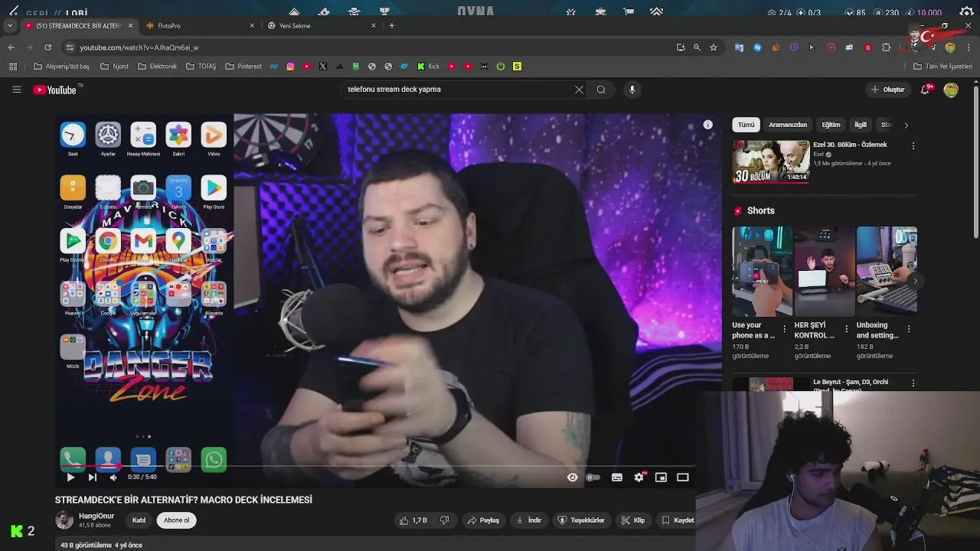Subscribe using Abone ol button
This screenshot has width=980, height=551.
coord(176,520)
